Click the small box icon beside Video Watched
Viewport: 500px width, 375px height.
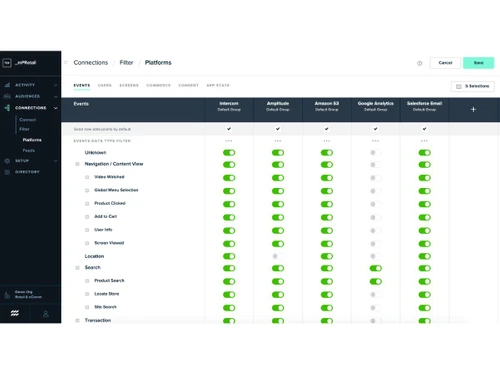(x=87, y=177)
